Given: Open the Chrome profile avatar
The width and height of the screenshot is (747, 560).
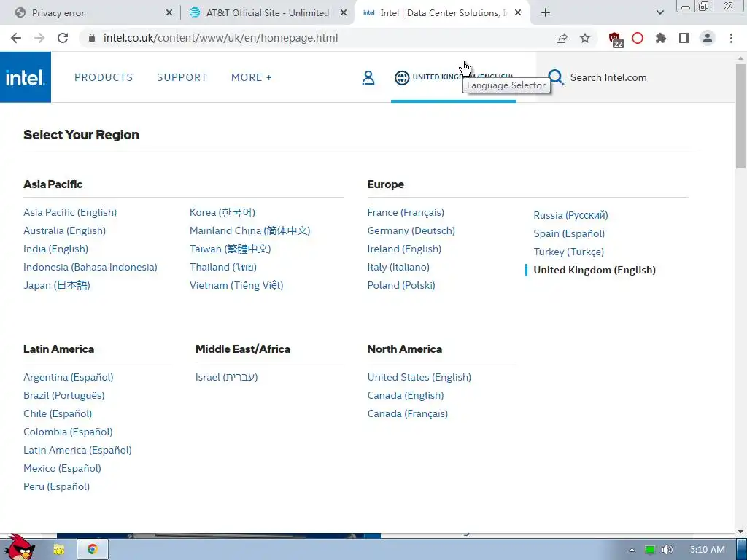Looking at the screenshot, I should (708, 38).
